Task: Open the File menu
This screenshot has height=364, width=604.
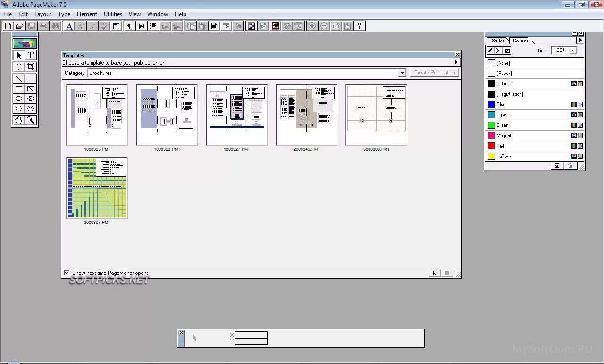Action: pos(8,14)
